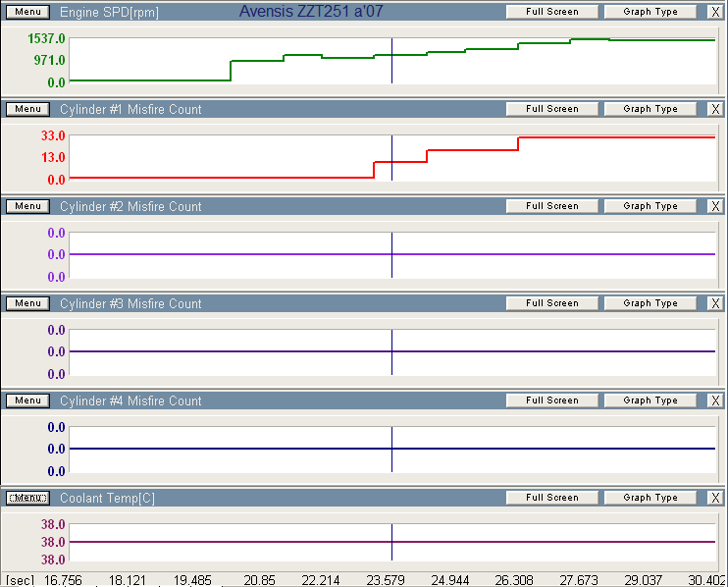Show Engine SPD graph in Full Screen
728x587 pixels.
pos(551,12)
